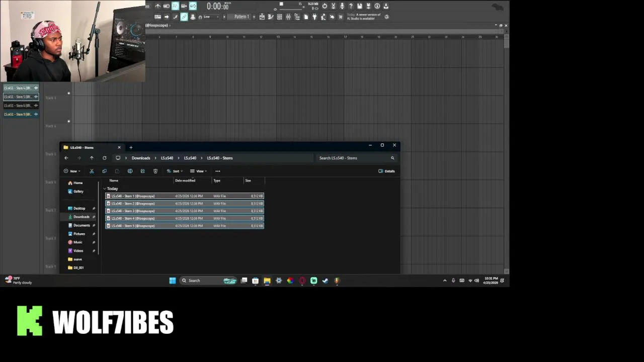Click the FL Studio metronome icon
This screenshot has height=362, width=644.
coord(157,6)
